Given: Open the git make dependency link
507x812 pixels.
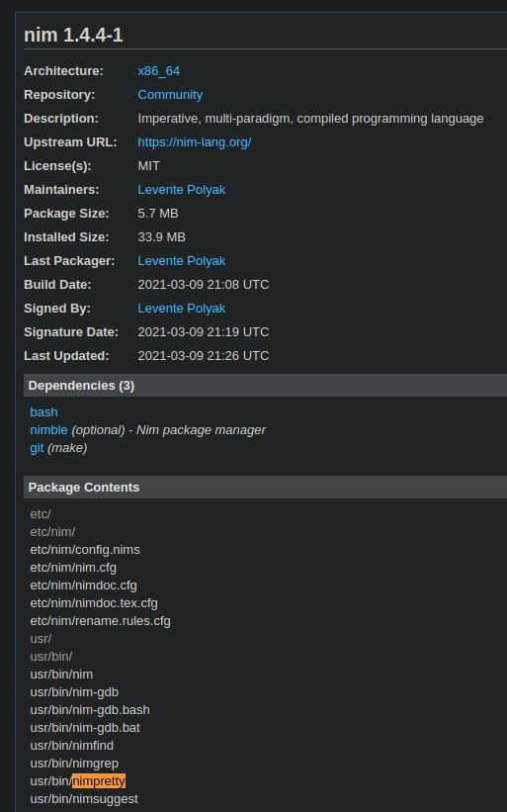Looking at the screenshot, I should point(37,447).
